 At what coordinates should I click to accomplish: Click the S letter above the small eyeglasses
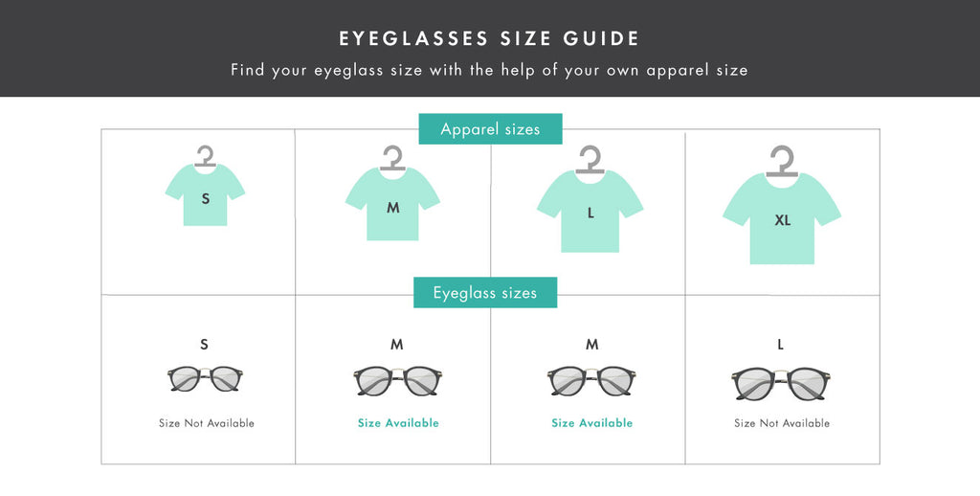(204, 345)
